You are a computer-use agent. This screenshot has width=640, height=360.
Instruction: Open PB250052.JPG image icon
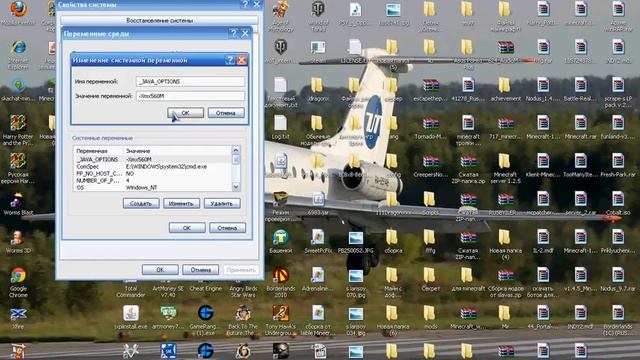356,242
